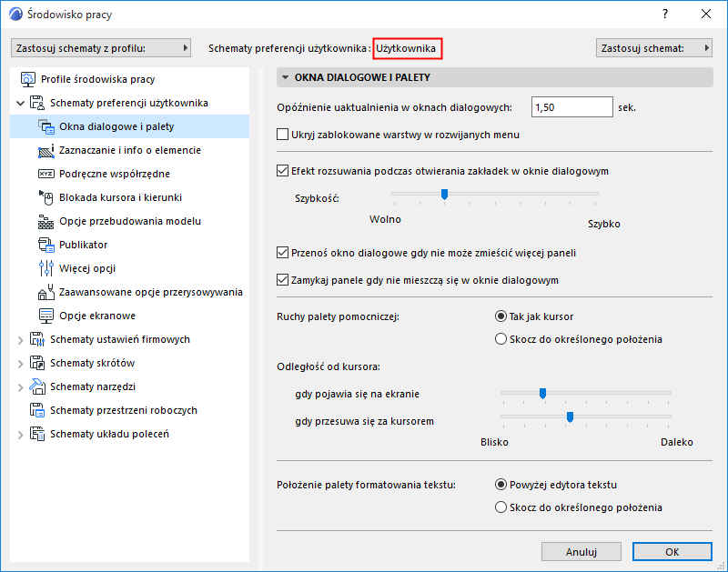Collapse OKNA DIALOGOWE I PALETY panel

[x=286, y=77]
